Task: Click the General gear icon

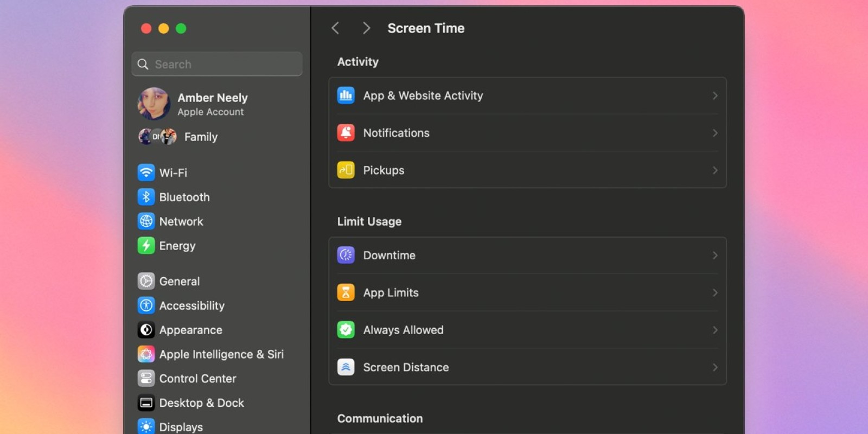Action: tap(146, 281)
